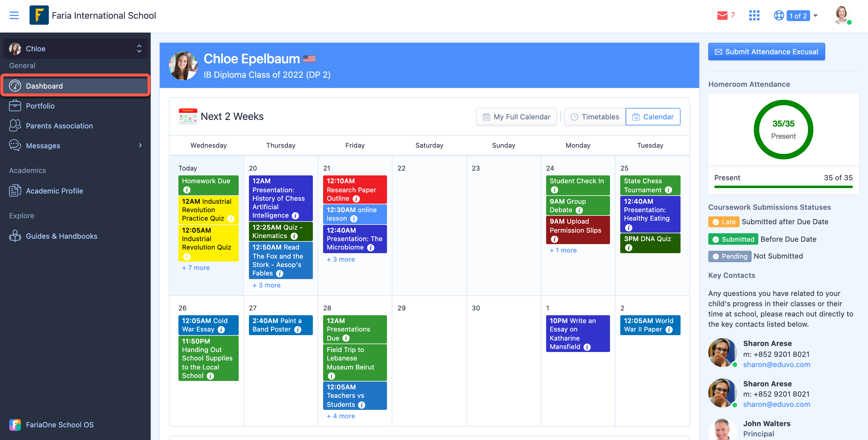
Task: Show + 4 more events on the 28th
Action: pos(341,416)
